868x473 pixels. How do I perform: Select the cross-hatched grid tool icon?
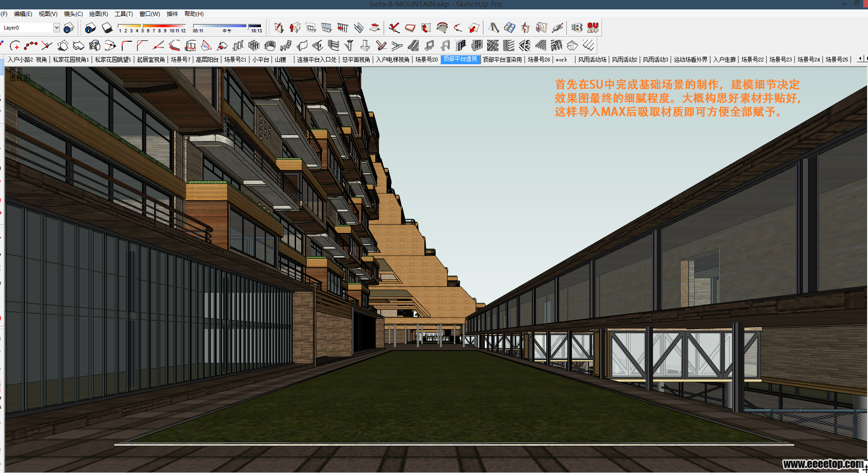point(493,45)
